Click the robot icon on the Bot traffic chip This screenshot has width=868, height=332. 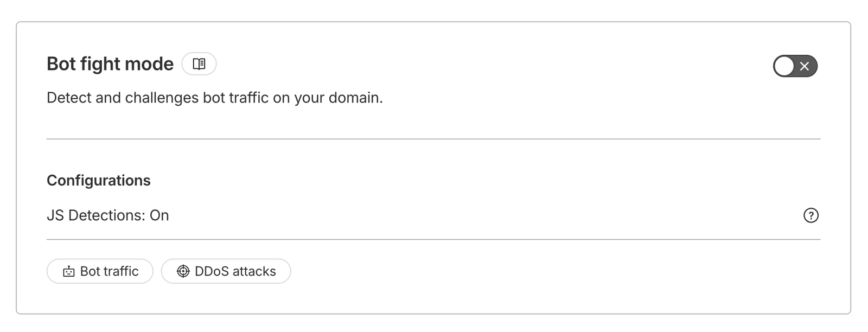(68, 271)
